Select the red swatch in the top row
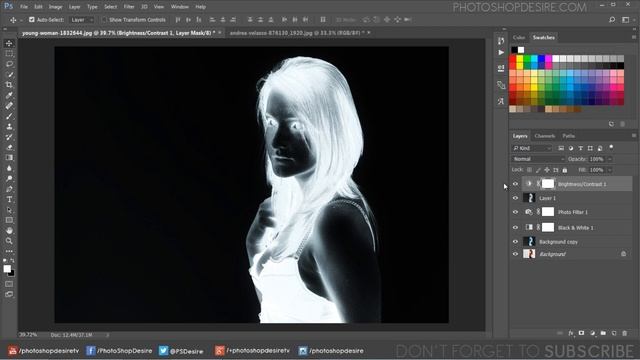The image size is (640, 360). [x=513, y=59]
